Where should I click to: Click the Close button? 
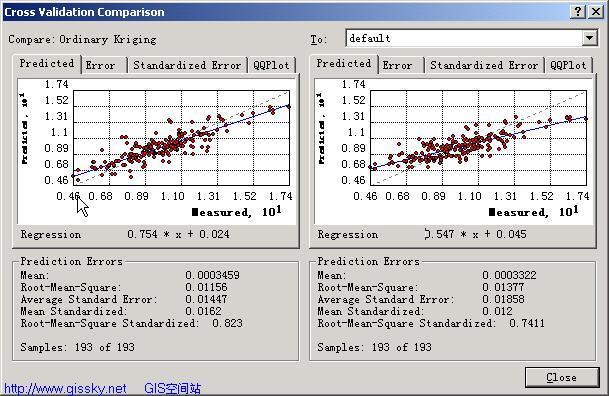(562, 377)
